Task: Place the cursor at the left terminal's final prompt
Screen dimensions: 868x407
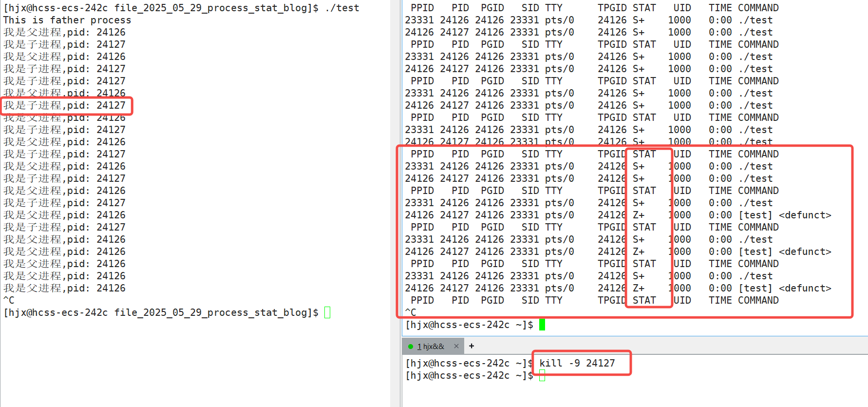Action: [327, 312]
